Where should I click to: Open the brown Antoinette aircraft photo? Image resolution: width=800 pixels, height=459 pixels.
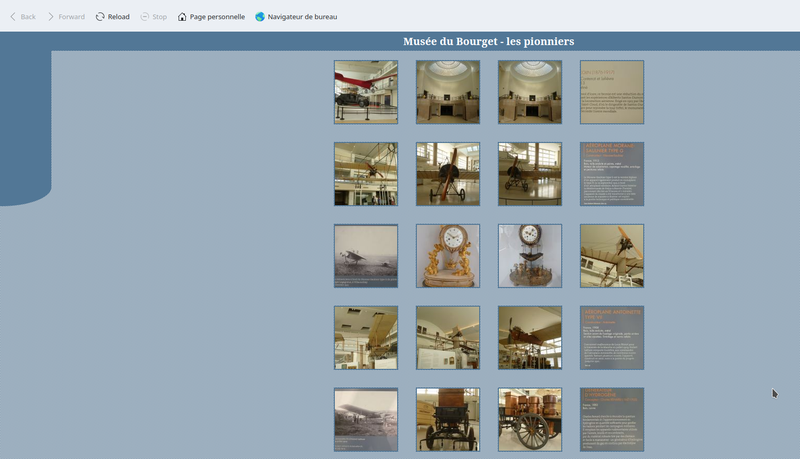coord(530,338)
